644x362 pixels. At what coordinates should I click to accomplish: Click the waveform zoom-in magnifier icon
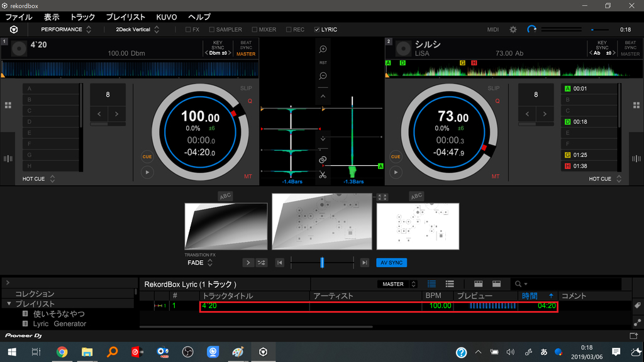[x=323, y=49]
